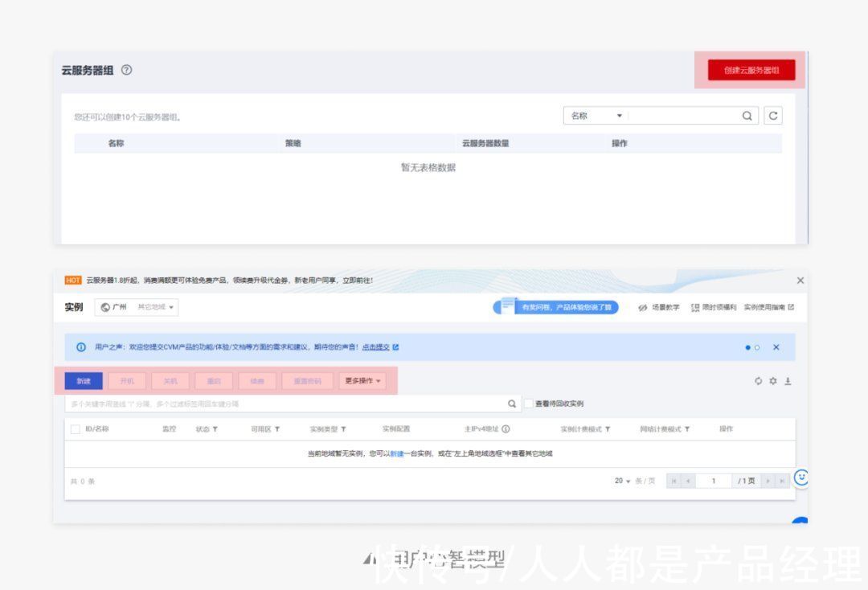Open the smiley feedback widget
The image size is (868, 590).
click(801, 477)
